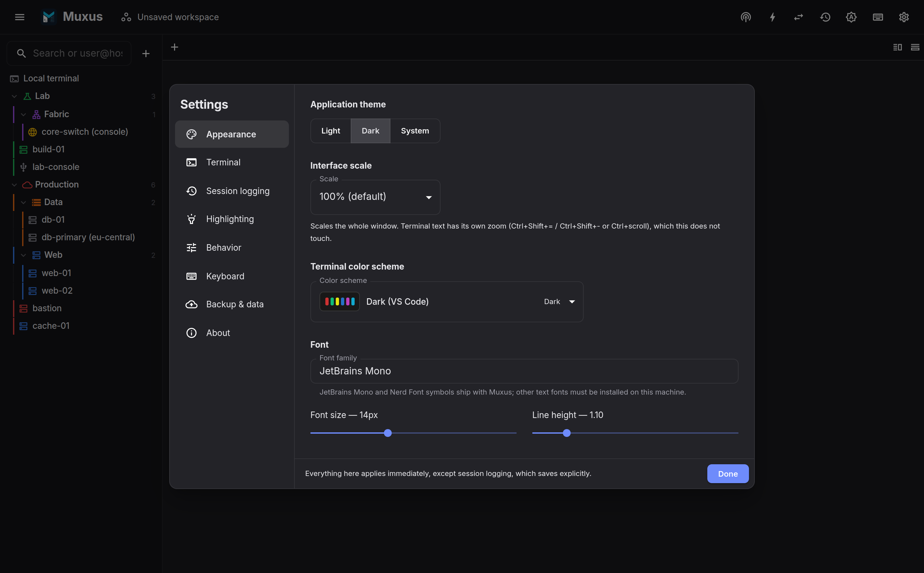Open About settings section
The height and width of the screenshot is (573, 924).
click(x=232, y=333)
